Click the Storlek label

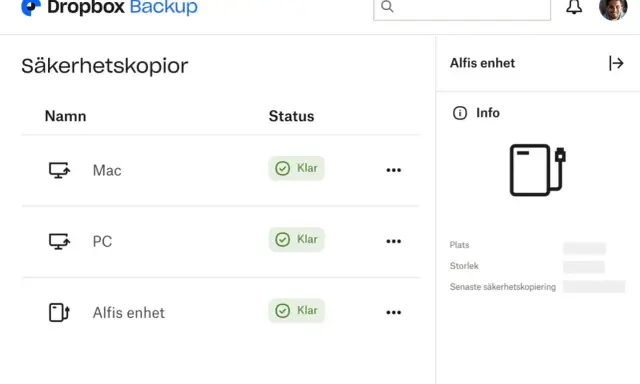pos(464,266)
